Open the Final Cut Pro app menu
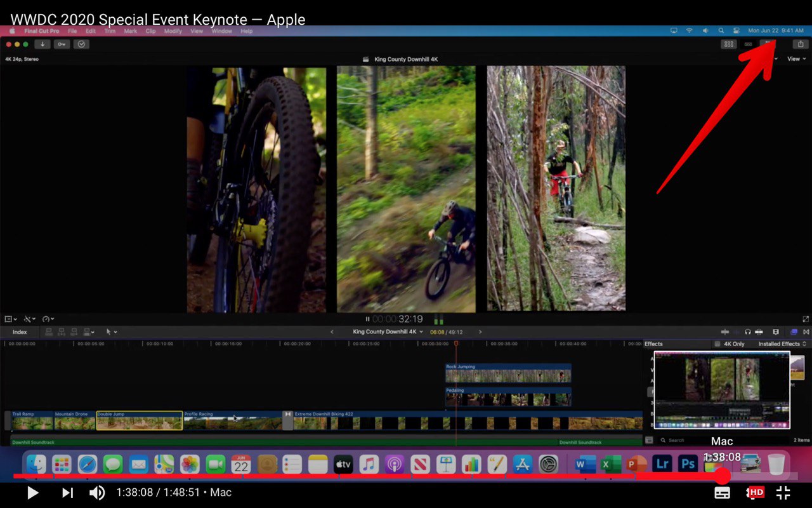812x508 pixels. pos(42,31)
